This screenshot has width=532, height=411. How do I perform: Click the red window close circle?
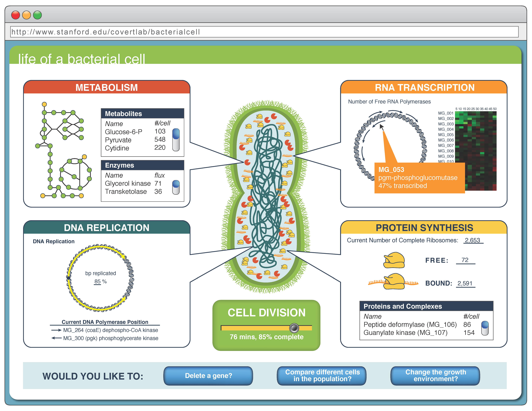point(16,15)
